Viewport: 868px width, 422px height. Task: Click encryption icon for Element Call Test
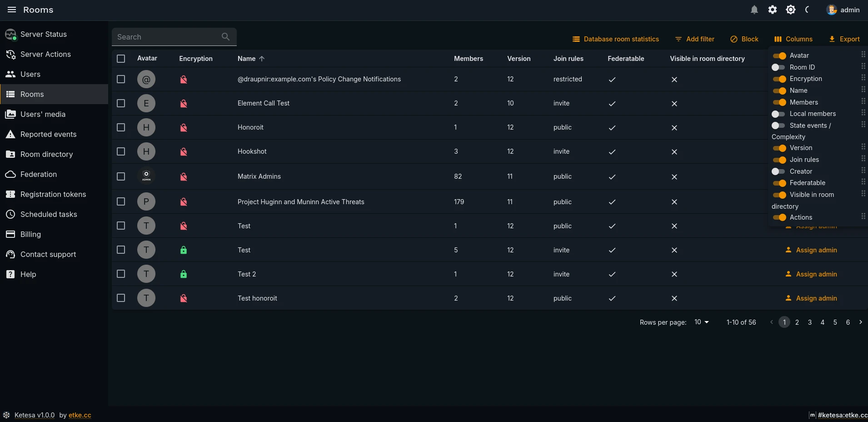[184, 103]
